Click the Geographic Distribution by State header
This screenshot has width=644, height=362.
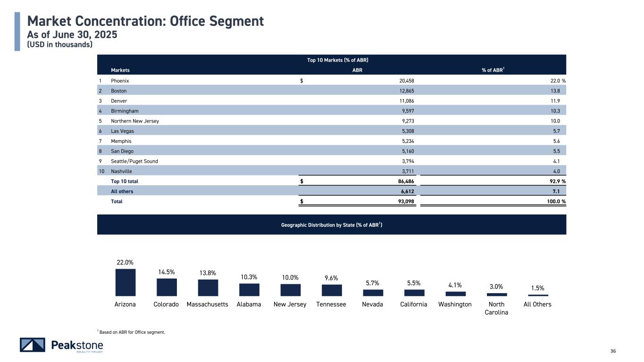(x=331, y=225)
